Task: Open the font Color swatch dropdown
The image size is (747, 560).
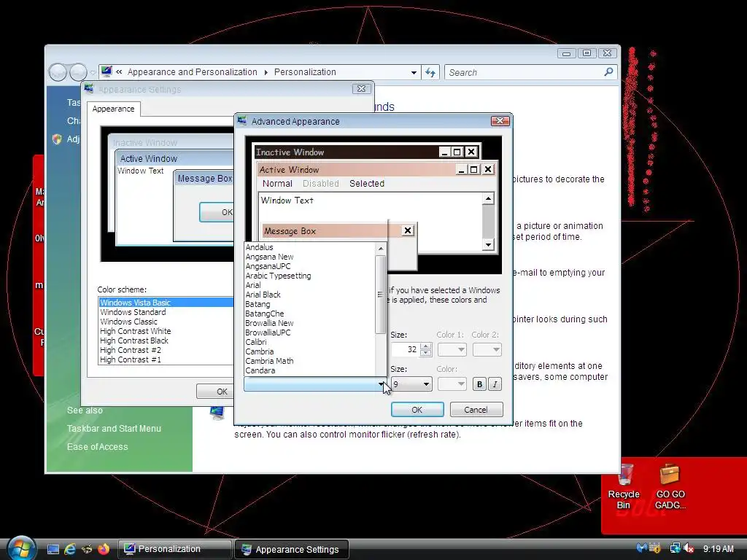Action: pyautogui.click(x=452, y=384)
